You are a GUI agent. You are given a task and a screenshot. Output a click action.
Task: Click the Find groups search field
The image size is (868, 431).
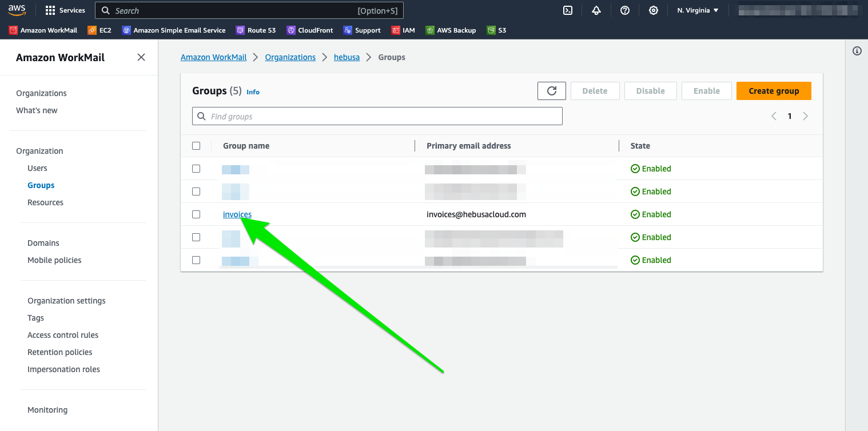coord(377,116)
